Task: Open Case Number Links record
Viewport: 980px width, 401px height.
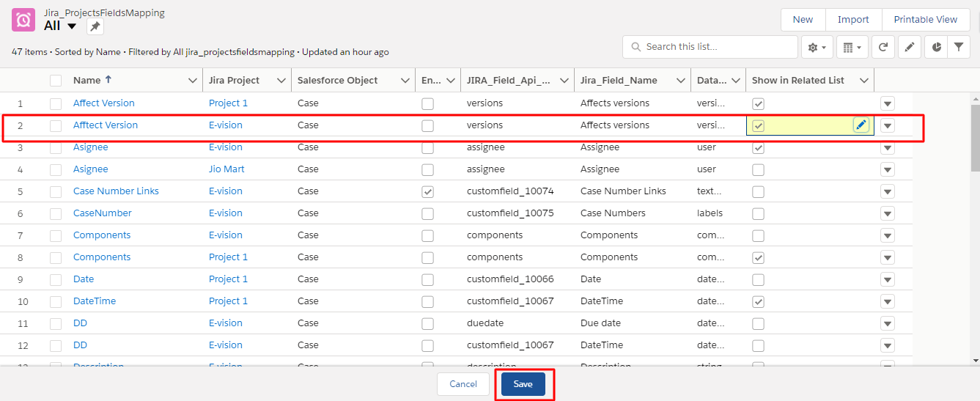Action: tap(116, 191)
